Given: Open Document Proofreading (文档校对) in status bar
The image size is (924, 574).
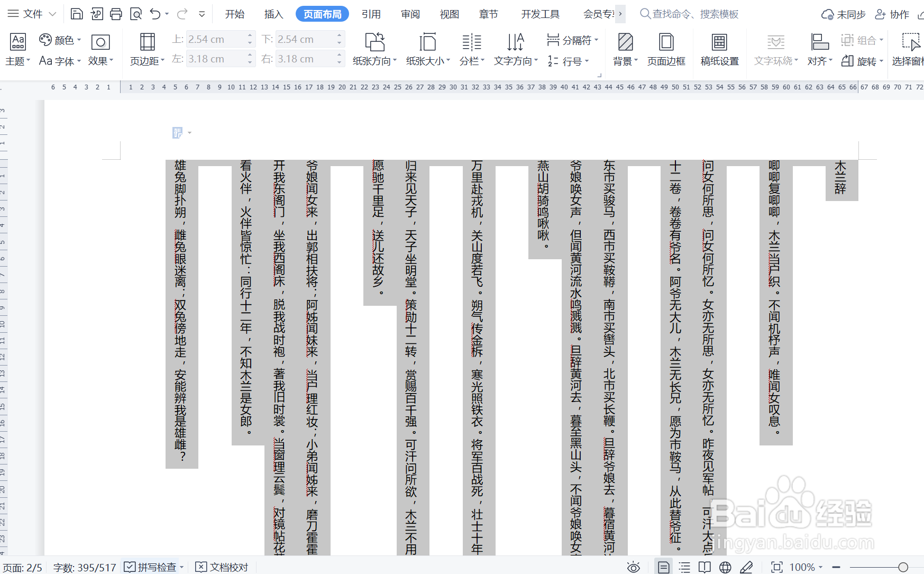Looking at the screenshot, I should tap(222, 567).
